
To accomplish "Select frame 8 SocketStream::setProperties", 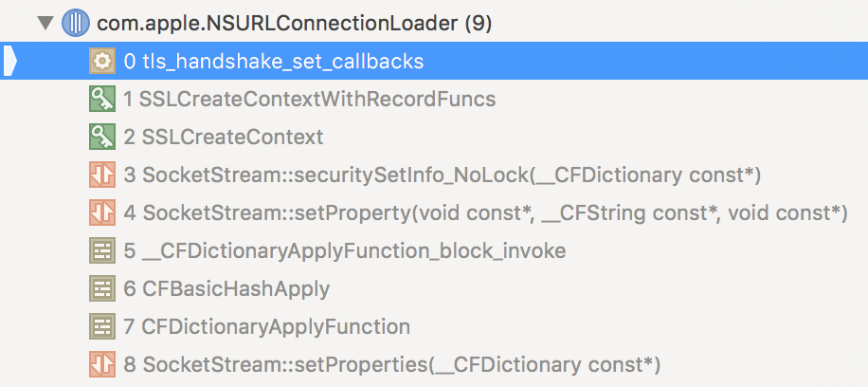I will tap(391, 365).
